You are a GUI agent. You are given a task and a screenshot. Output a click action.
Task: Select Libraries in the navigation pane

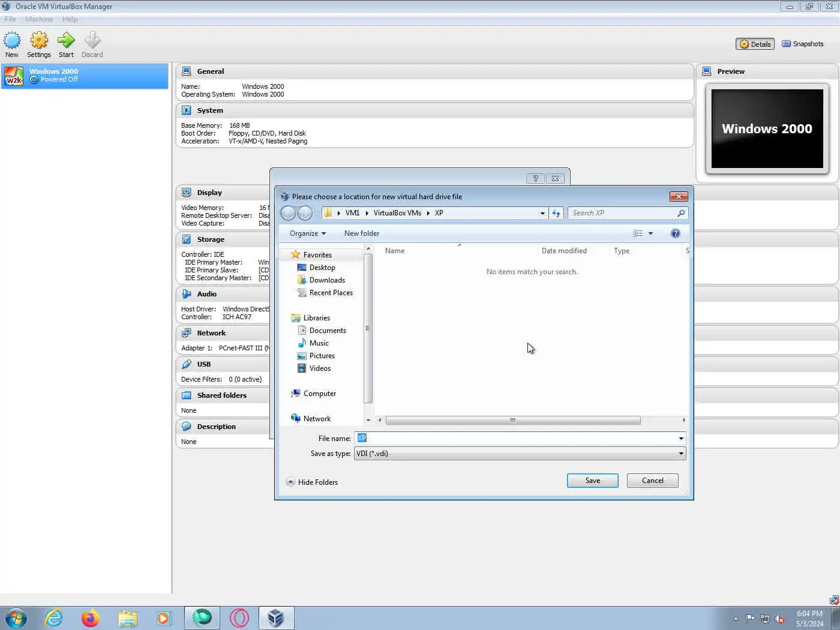316,318
